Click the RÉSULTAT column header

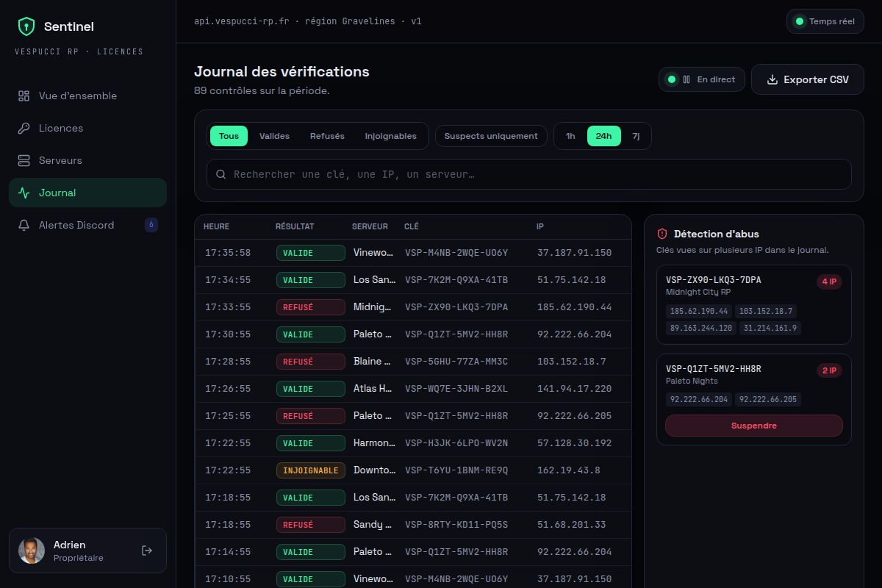tap(295, 227)
